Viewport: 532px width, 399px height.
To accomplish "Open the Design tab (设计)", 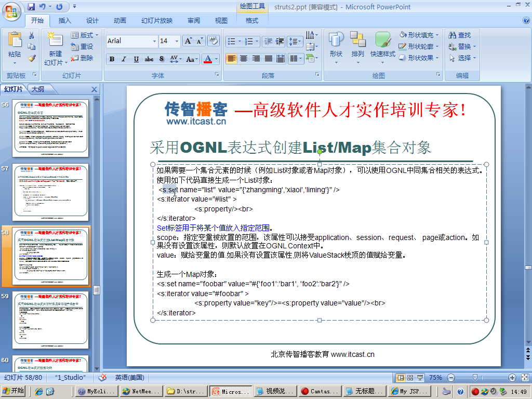I will (x=92, y=21).
